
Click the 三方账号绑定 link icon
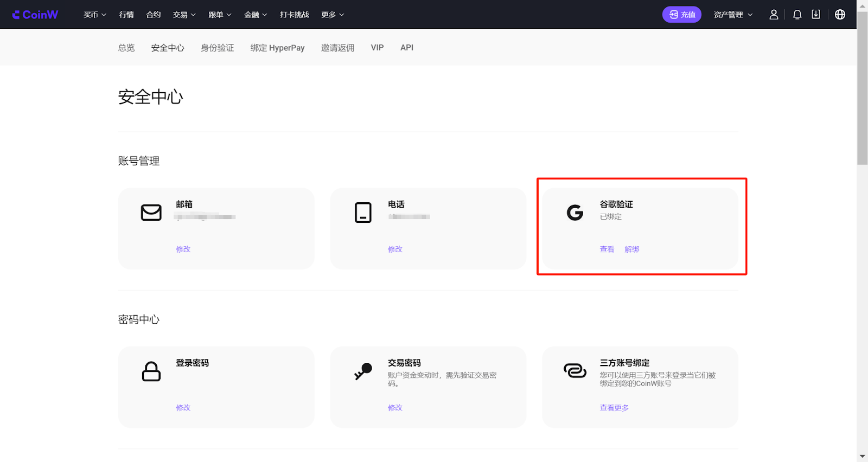tap(575, 371)
